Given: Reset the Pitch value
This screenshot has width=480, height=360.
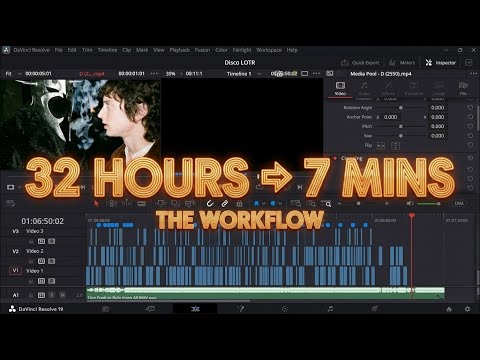Looking at the screenshot, I should point(470,126).
